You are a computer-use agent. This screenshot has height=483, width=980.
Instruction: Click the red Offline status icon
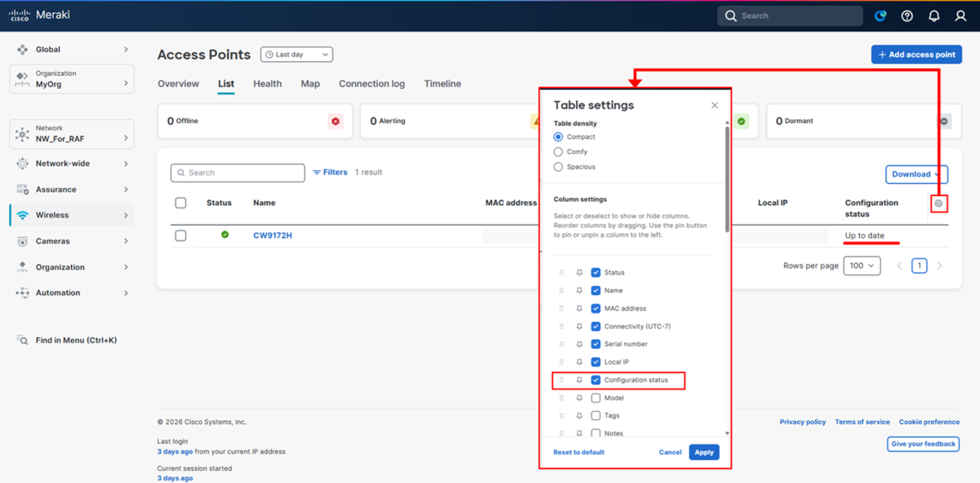click(x=335, y=121)
